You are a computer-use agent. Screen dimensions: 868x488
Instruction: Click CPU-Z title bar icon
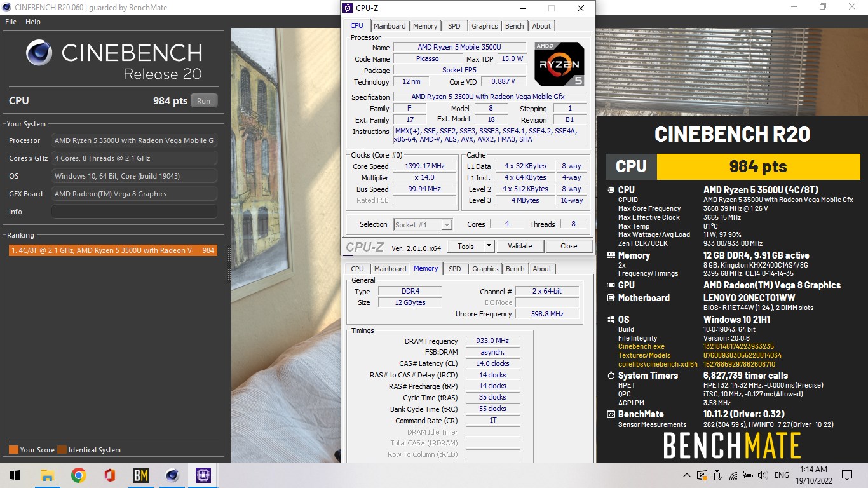[x=347, y=8]
